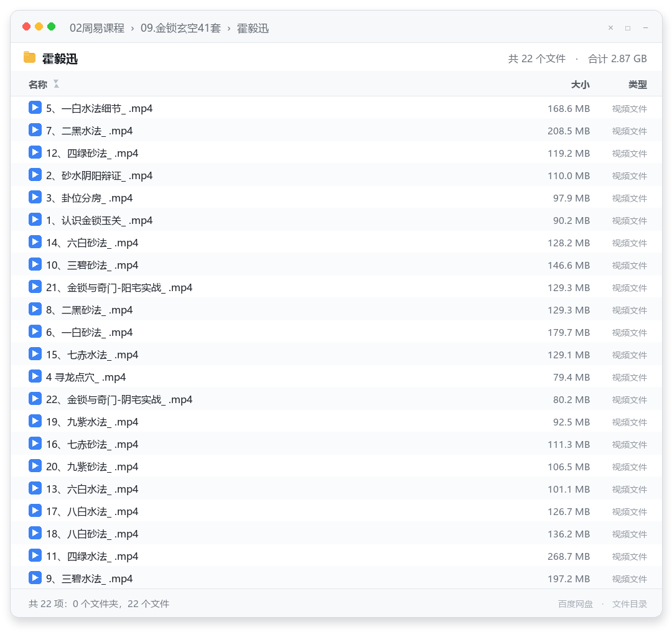Click 文件目录 in the status bar
This screenshot has width=672, height=632.
630,604
